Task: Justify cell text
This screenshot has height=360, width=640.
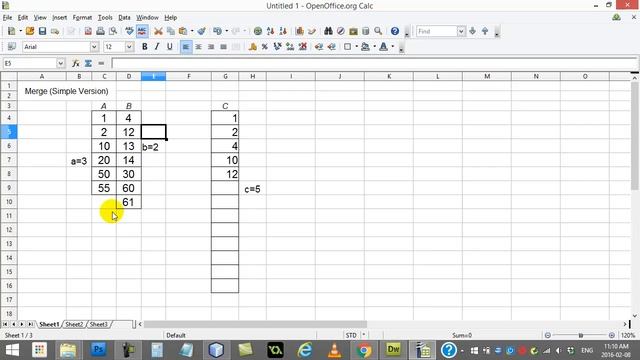Action: coord(223,47)
